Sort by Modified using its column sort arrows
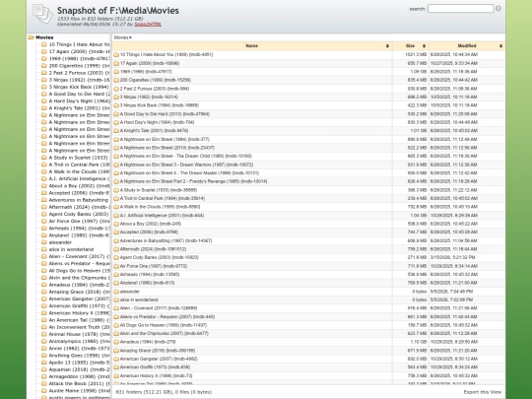The image size is (532, 399). click(x=500, y=45)
